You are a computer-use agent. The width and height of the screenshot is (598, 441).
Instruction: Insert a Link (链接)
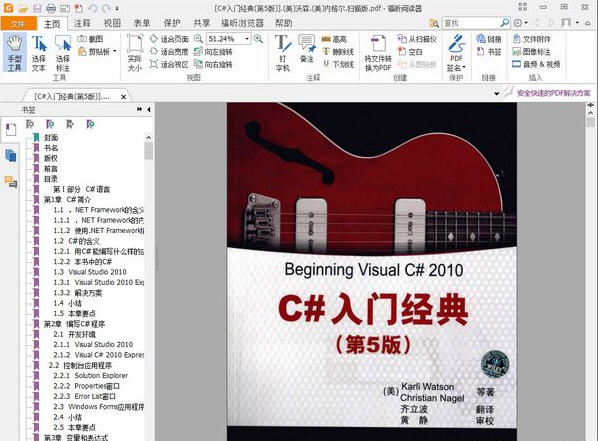(x=489, y=39)
